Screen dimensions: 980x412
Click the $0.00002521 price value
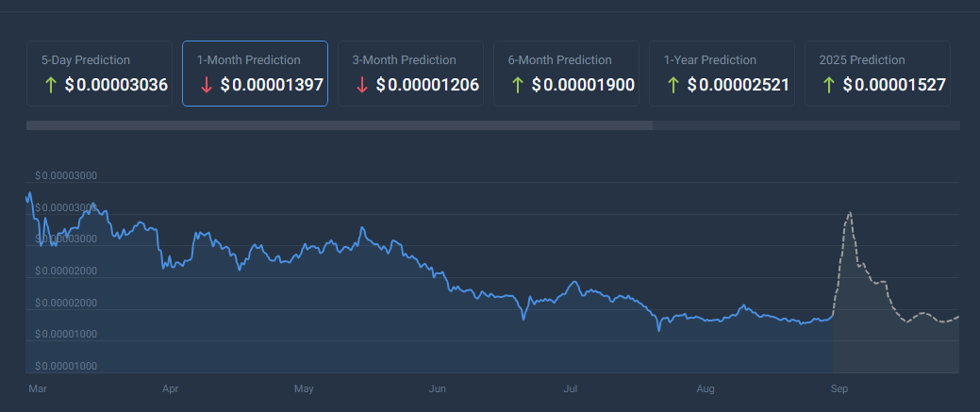pyautogui.click(x=739, y=85)
